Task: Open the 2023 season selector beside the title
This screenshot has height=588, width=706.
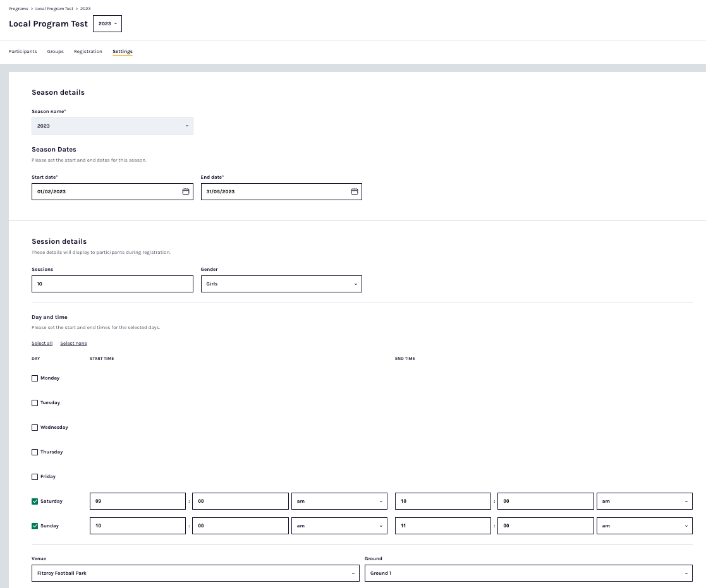Action: coord(107,23)
